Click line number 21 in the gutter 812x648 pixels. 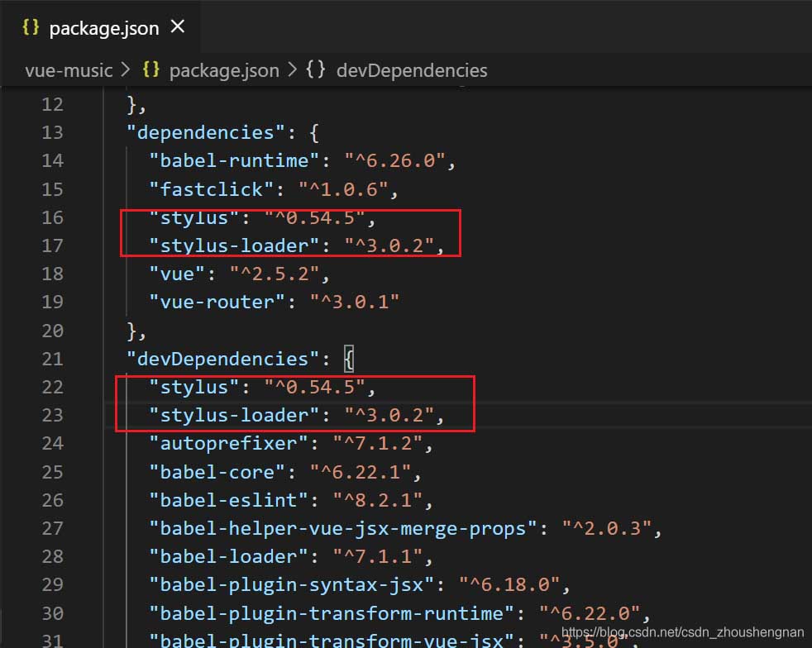(x=52, y=359)
